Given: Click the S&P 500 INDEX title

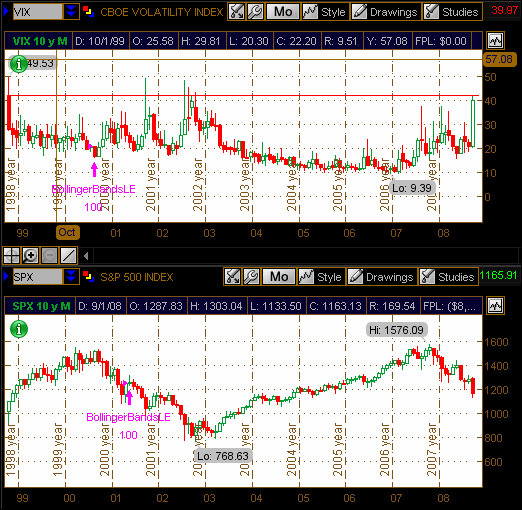Looking at the screenshot, I should click(137, 277).
